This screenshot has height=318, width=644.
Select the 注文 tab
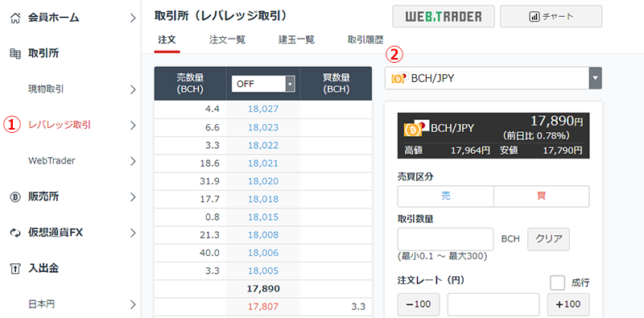click(167, 40)
